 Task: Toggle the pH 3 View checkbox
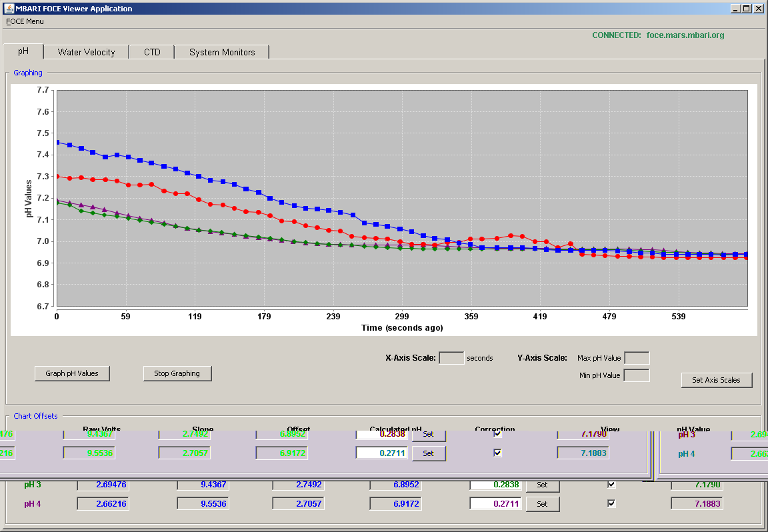pyautogui.click(x=611, y=485)
